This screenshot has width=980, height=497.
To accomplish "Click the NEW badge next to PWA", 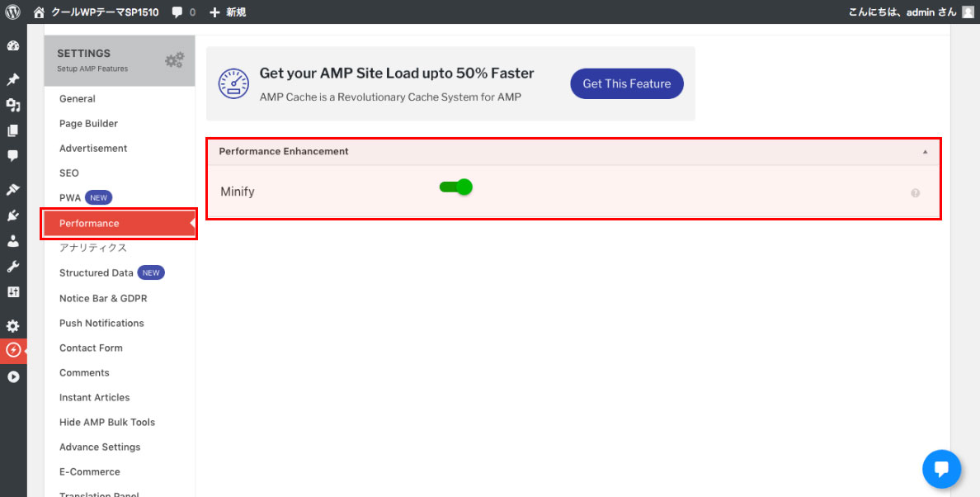I will click(x=99, y=197).
